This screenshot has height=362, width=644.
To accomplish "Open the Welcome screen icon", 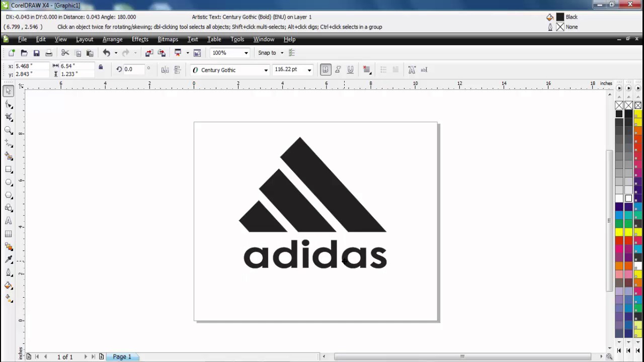I will pyautogui.click(x=197, y=53).
